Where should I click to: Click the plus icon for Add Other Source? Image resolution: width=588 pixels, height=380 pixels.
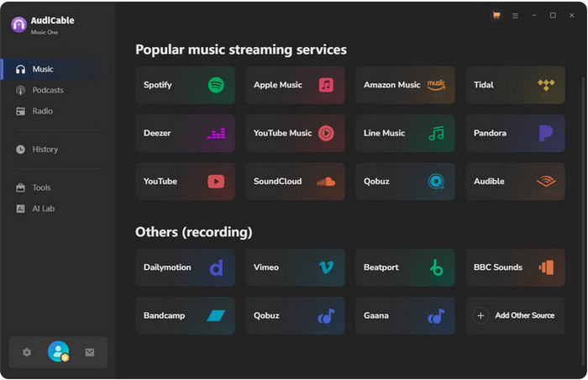480,316
